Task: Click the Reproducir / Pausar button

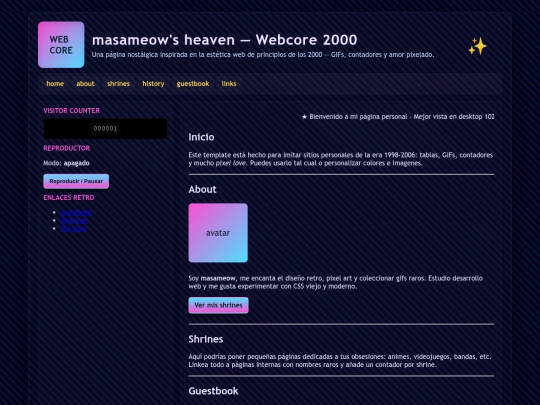Action: (76, 181)
